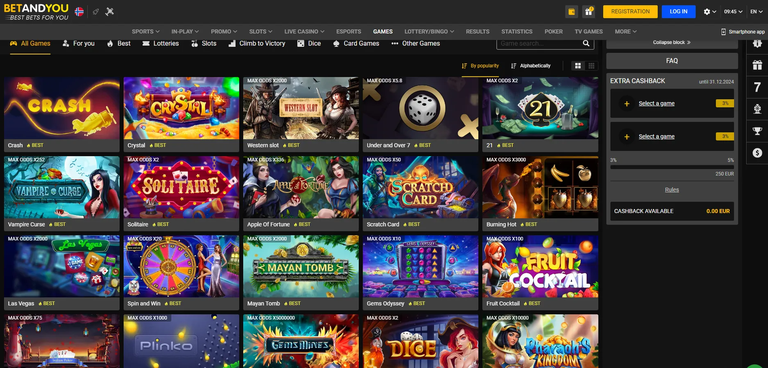Expand the LIVE CASINO menu
The image size is (768, 368).
click(305, 31)
